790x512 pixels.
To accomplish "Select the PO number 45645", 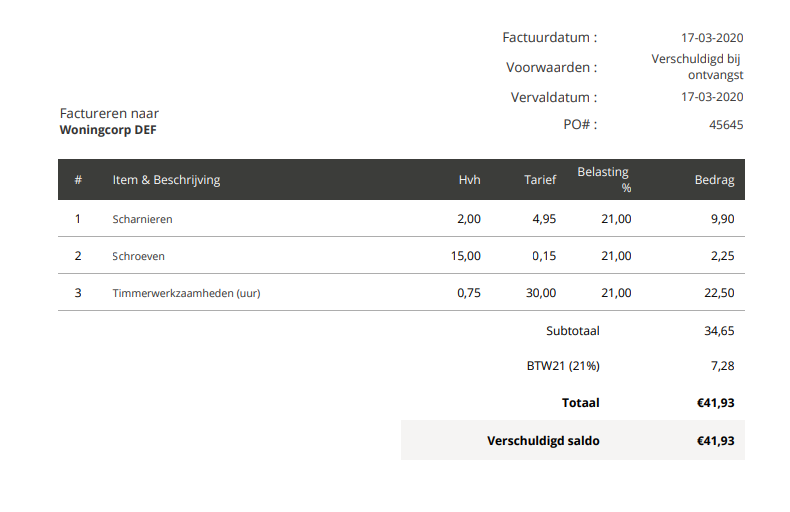I will pyautogui.click(x=725, y=125).
